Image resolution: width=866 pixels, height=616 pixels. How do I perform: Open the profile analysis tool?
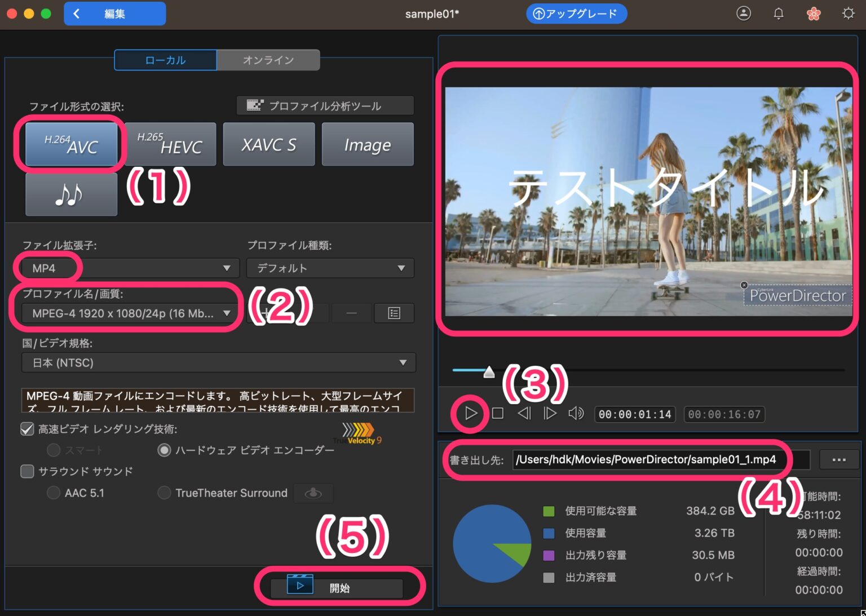pos(325,105)
